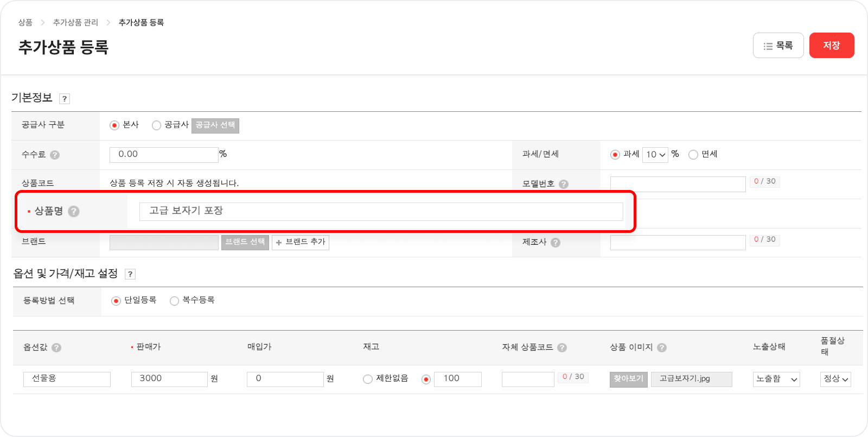868x437 pixels.
Task: Focus the 모델번호 input field
Action: point(678,184)
